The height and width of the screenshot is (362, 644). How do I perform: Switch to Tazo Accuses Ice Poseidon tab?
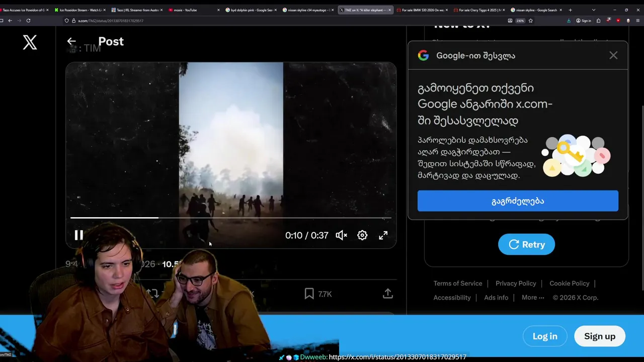coord(23,10)
